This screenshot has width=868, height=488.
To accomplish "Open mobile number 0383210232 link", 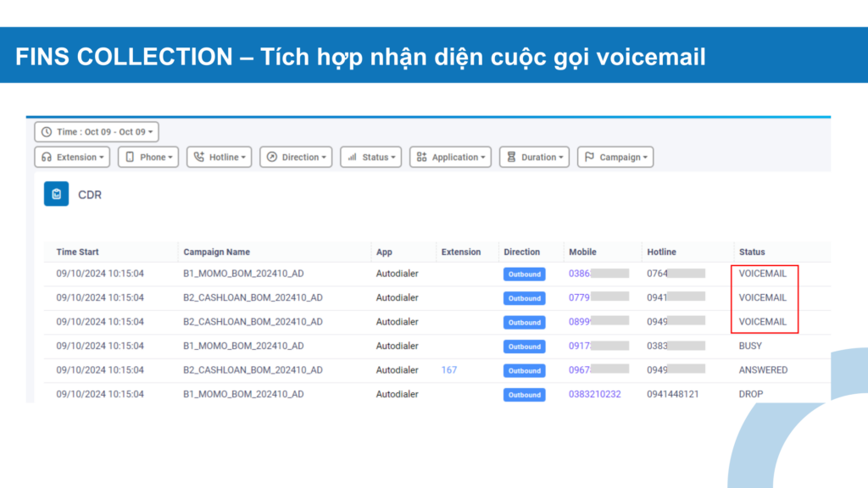I will (x=594, y=394).
